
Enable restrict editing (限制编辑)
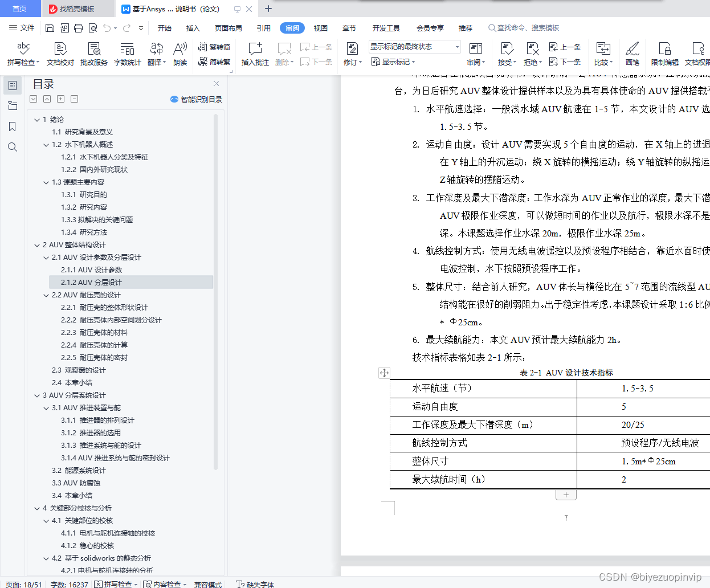pyautogui.click(x=664, y=54)
